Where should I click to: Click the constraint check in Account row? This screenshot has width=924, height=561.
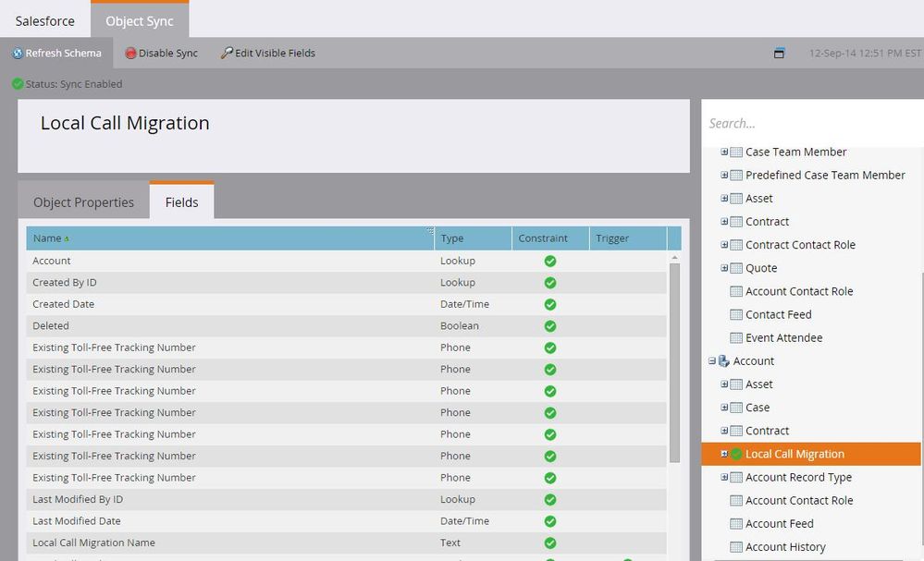(550, 262)
